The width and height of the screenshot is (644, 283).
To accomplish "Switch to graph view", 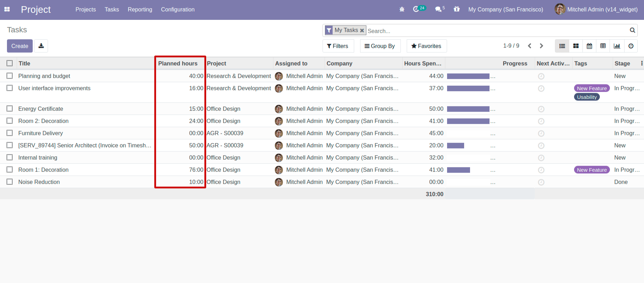I will (x=617, y=46).
